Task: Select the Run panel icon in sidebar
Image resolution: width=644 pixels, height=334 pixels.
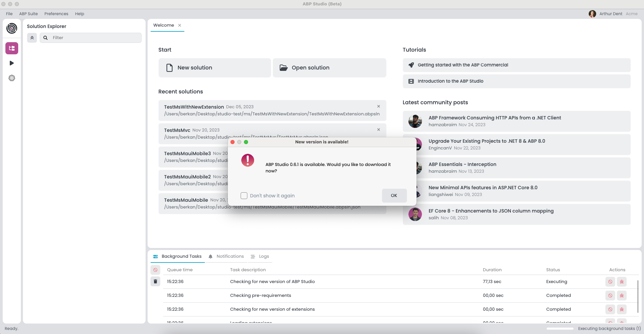Action: [x=11, y=63]
